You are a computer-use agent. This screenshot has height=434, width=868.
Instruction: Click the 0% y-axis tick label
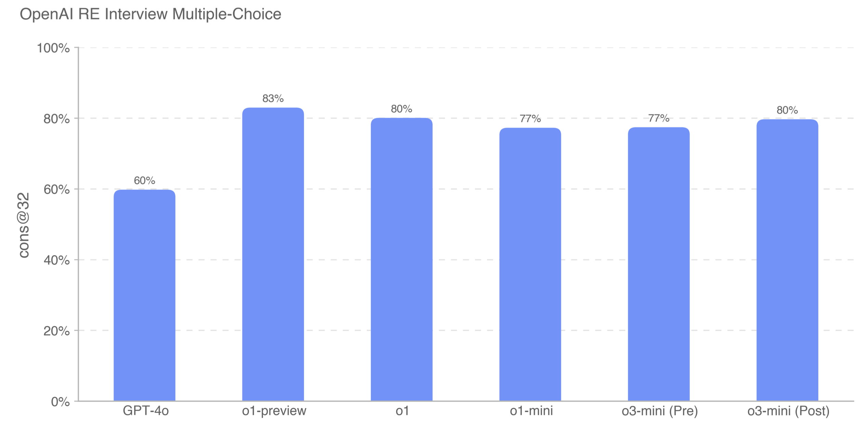[x=60, y=402]
